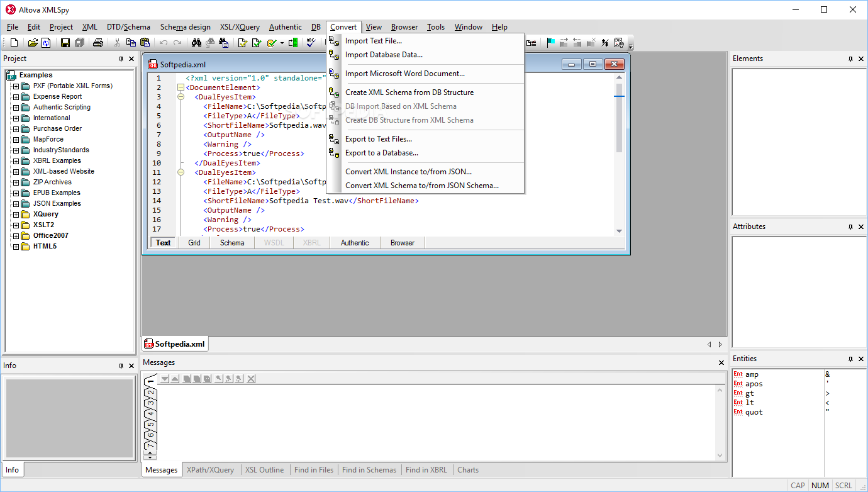This screenshot has width=868, height=492.
Task: Click the Generate sample XML icon
Action: pos(293,43)
